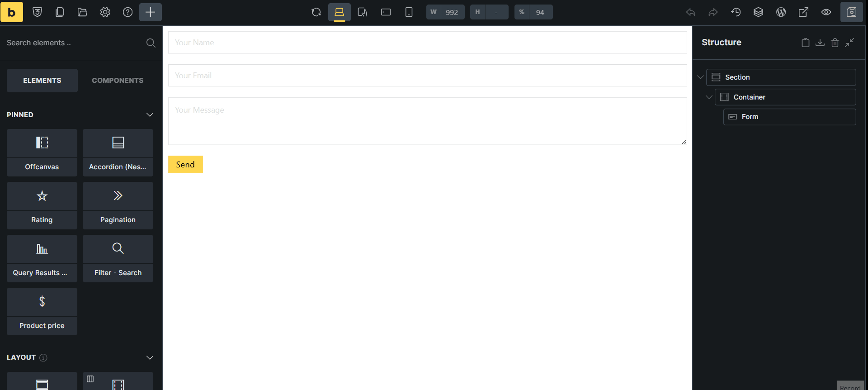
Task: Click the search magnifier icon
Action: click(x=151, y=43)
